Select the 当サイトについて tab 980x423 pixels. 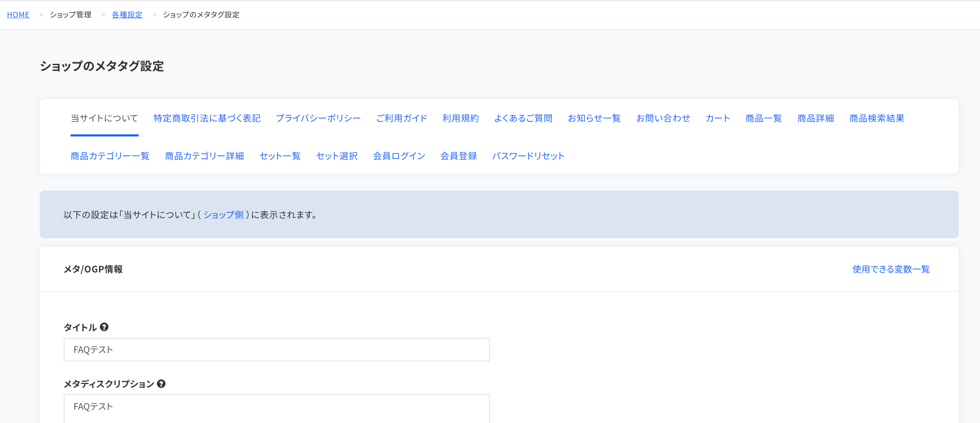(x=104, y=118)
